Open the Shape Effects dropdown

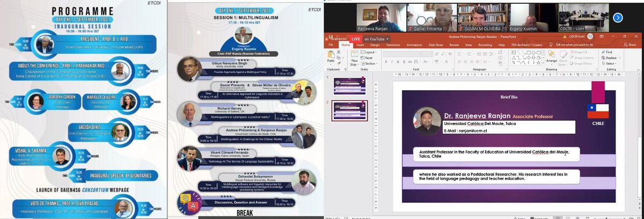point(582,63)
